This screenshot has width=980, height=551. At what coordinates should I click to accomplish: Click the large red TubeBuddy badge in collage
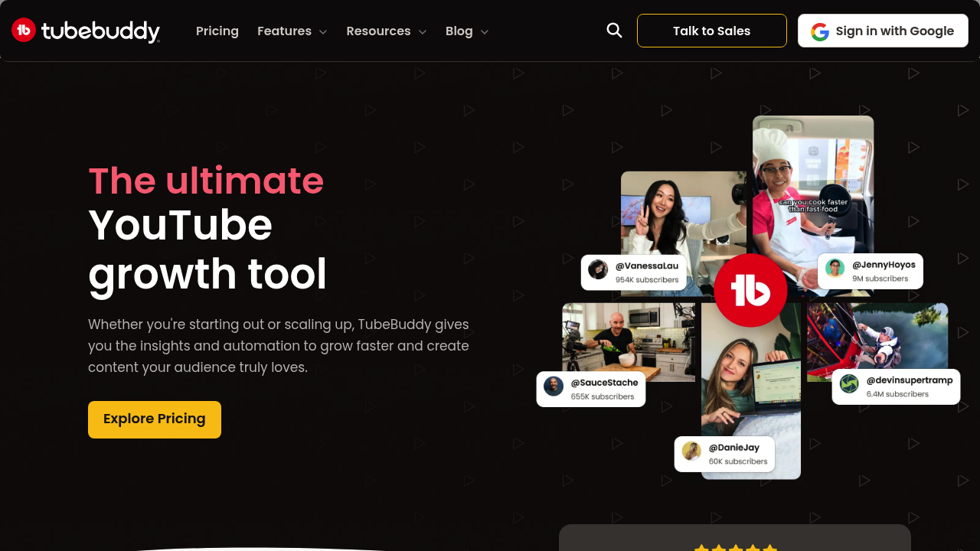[750, 291]
